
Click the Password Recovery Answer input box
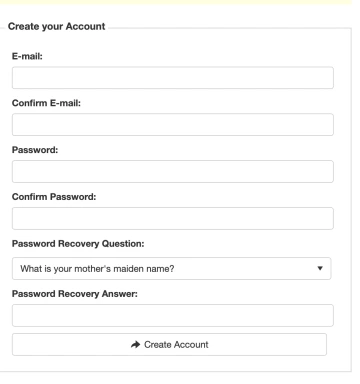[x=173, y=315]
